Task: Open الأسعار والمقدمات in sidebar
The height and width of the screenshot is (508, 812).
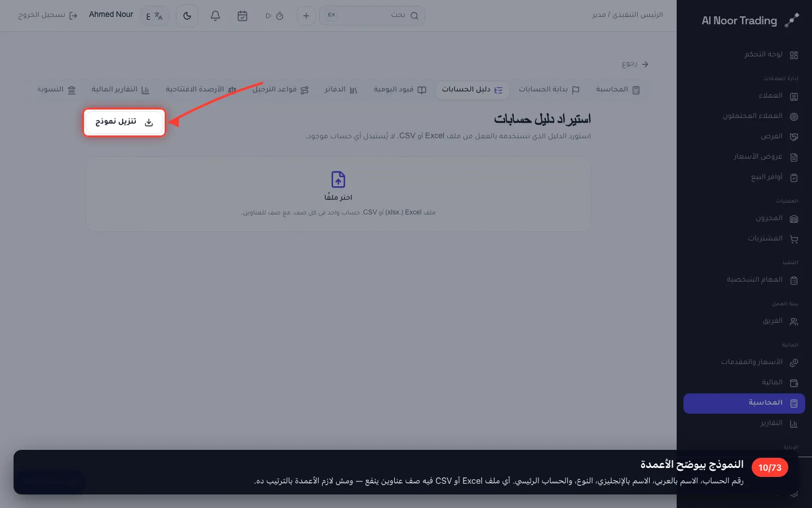Action: click(x=744, y=362)
